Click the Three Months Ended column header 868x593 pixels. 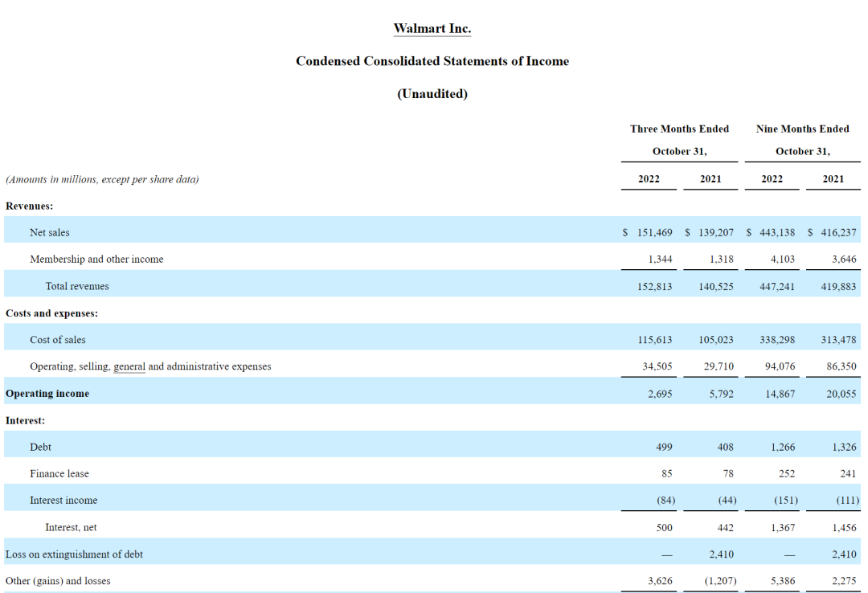click(x=679, y=129)
